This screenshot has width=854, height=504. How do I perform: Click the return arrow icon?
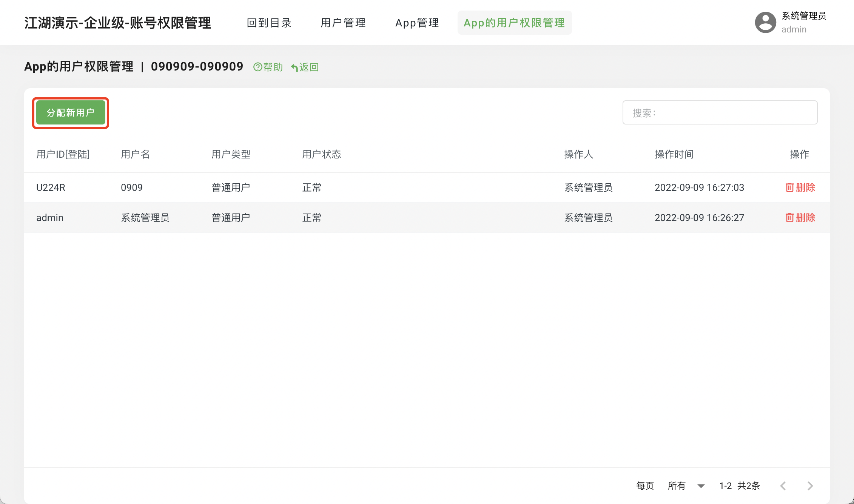[294, 68]
